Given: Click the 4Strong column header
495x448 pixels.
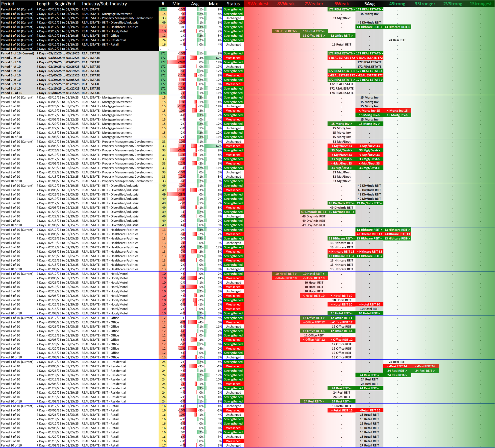Looking at the screenshot, I should [397, 4].
